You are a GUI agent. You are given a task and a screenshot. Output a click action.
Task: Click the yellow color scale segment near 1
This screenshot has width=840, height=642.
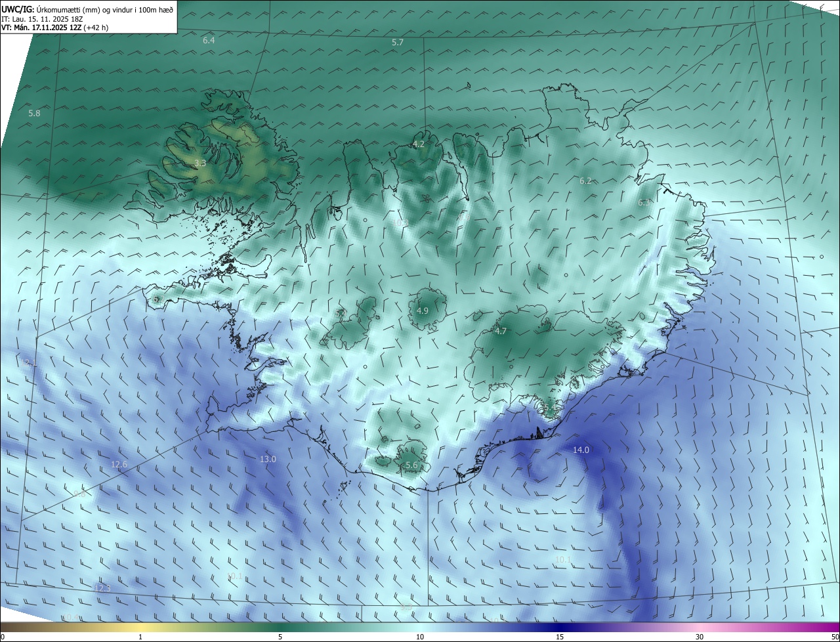pos(140,628)
